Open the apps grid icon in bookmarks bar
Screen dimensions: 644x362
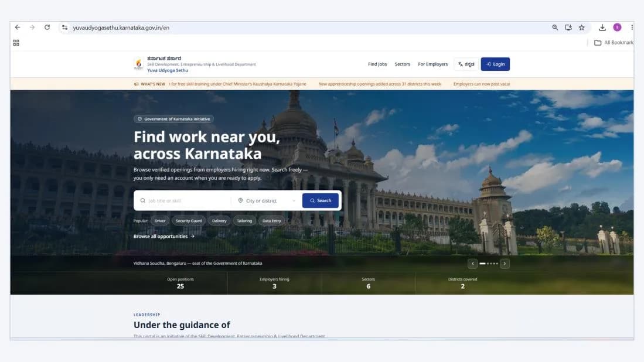[x=16, y=43]
